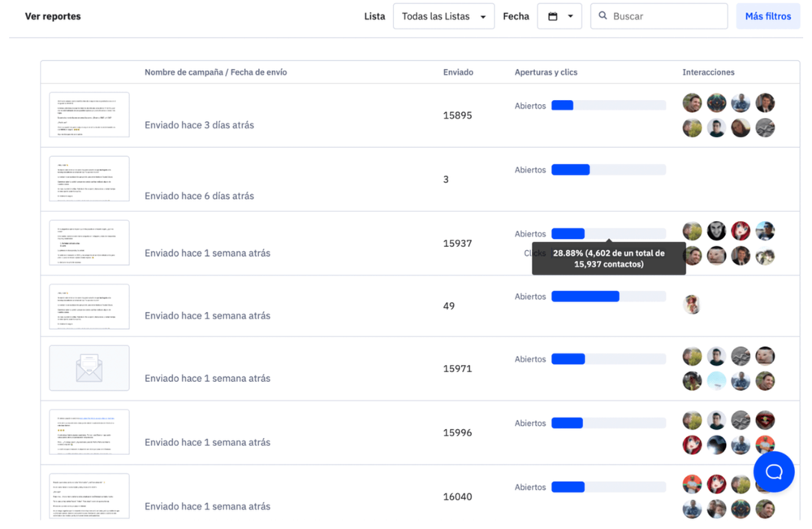Click first avatar in the 16040 campaign row
Image resolution: width=812 pixels, height=529 pixels.
coord(692,484)
